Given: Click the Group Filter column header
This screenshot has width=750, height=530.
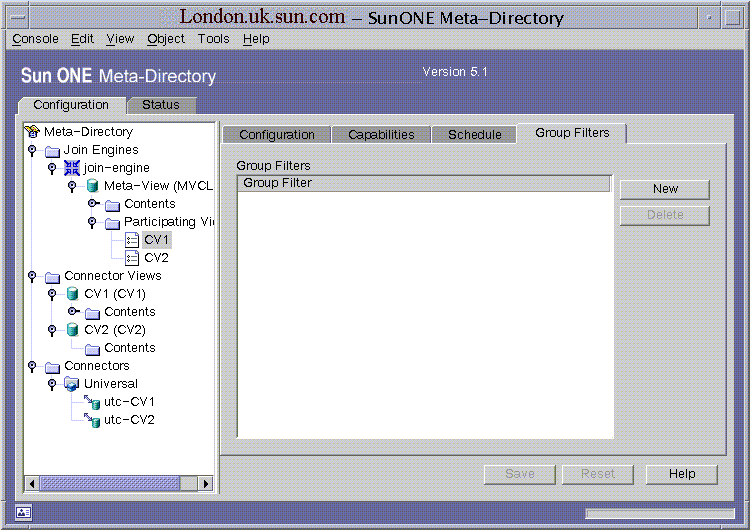Looking at the screenshot, I should [424, 183].
